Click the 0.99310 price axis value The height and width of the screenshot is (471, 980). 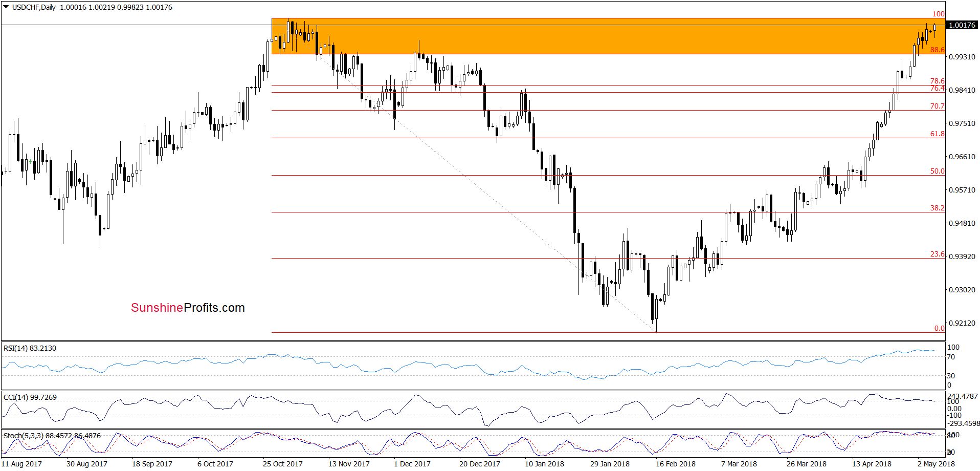tap(962, 57)
